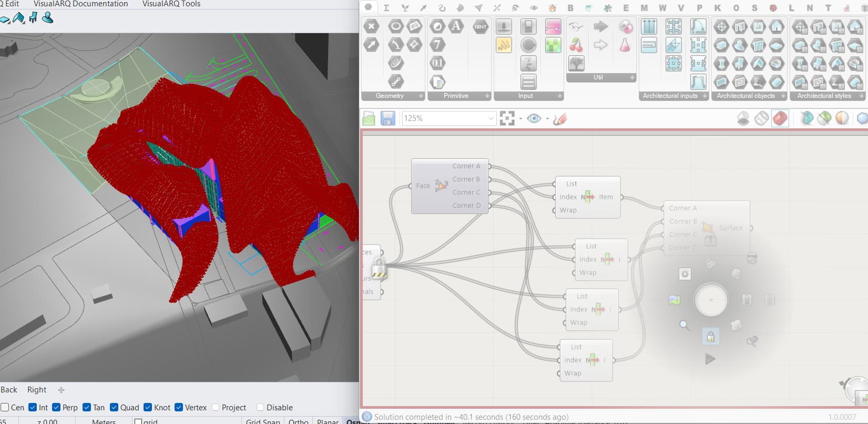Toggle the Tan object snap checkbox
The height and width of the screenshot is (424, 868).
pyautogui.click(x=87, y=407)
